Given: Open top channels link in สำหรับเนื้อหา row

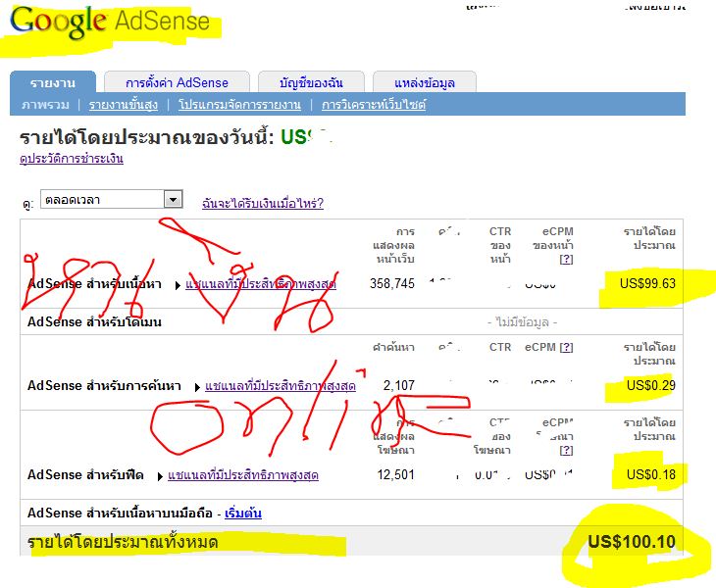Looking at the screenshot, I should 261,284.
